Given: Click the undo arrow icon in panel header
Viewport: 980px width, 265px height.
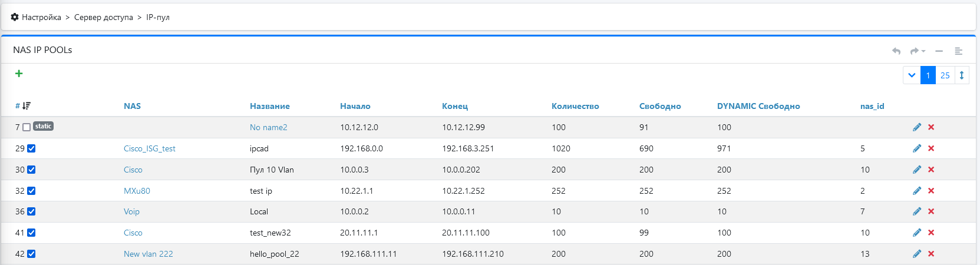Looking at the screenshot, I should [x=896, y=51].
